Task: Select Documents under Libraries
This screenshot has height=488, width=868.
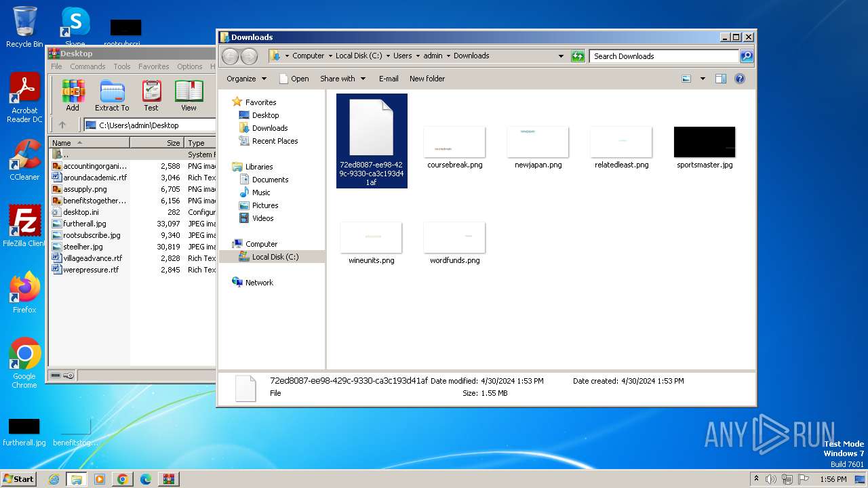Action: coord(263,180)
